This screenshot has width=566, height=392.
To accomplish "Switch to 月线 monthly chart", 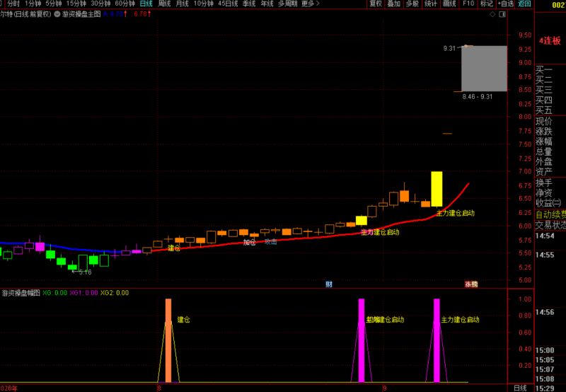I will [182, 4].
